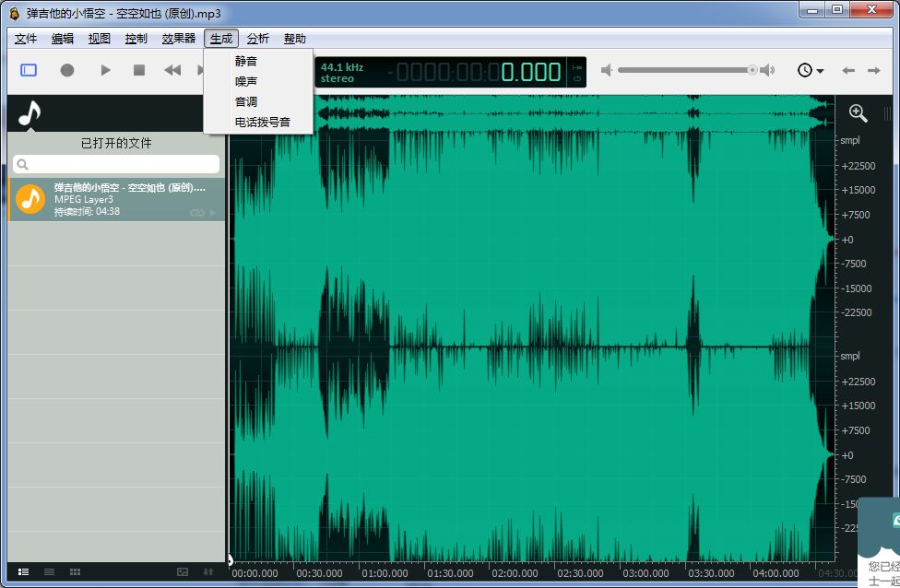Image resolution: width=900 pixels, height=588 pixels.
Task: Open the 文件 menu
Action: (26, 39)
